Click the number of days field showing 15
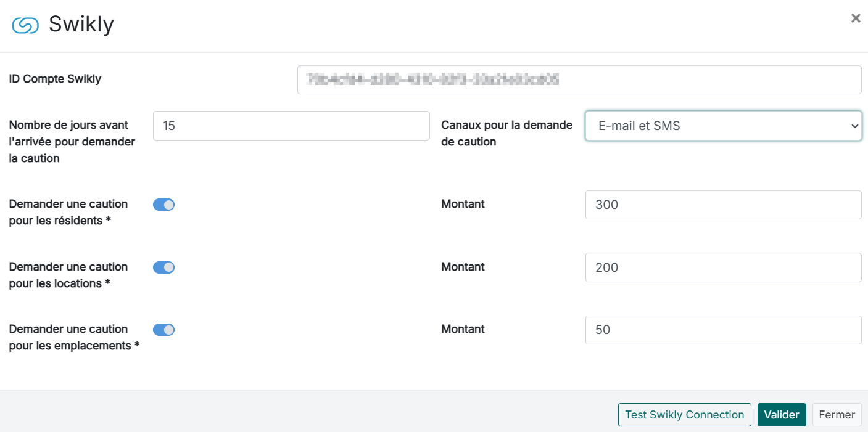The width and height of the screenshot is (868, 432). click(291, 126)
